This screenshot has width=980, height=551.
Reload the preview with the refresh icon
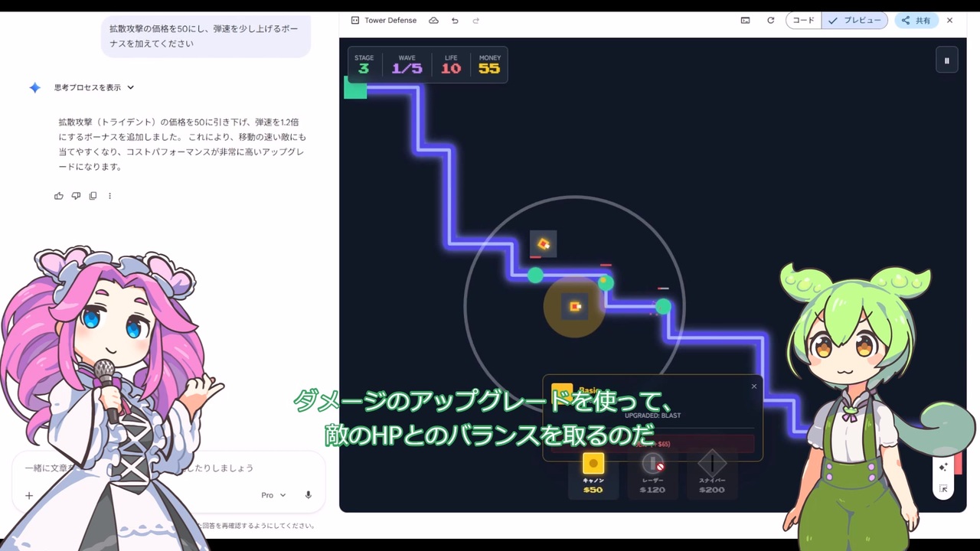771,21
